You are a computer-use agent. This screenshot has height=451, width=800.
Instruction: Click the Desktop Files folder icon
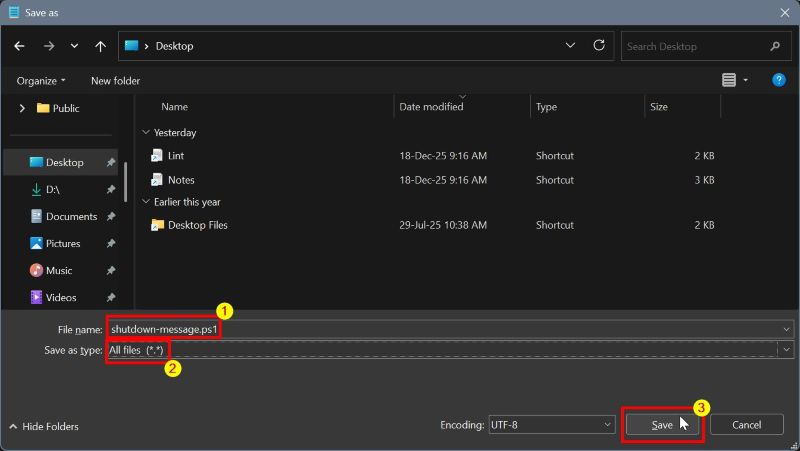point(157,225)
